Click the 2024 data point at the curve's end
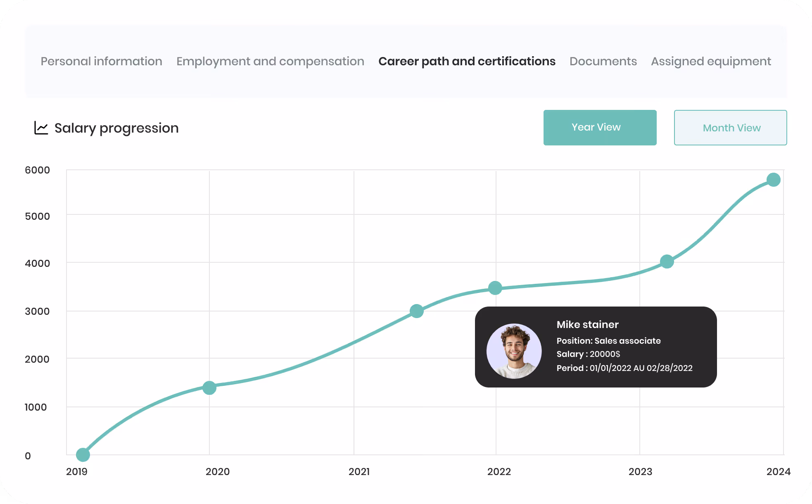The height and width of the screenshot is (504, 812). tap(774, 180)
